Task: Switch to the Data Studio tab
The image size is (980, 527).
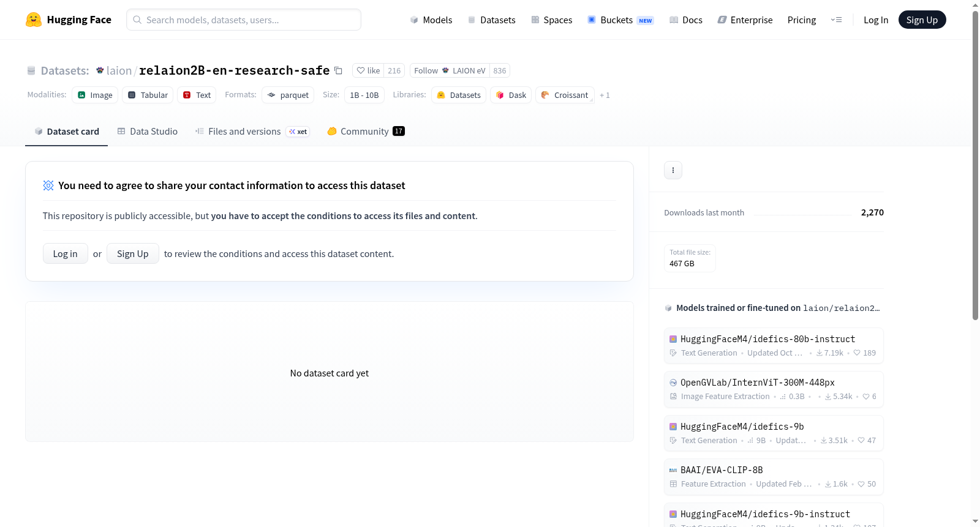Action: tap(148, 132)
